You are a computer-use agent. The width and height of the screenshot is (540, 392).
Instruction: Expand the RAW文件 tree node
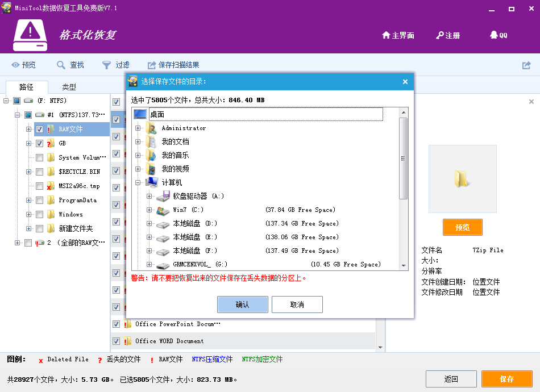pyautogui.click(x=28, y=129)
